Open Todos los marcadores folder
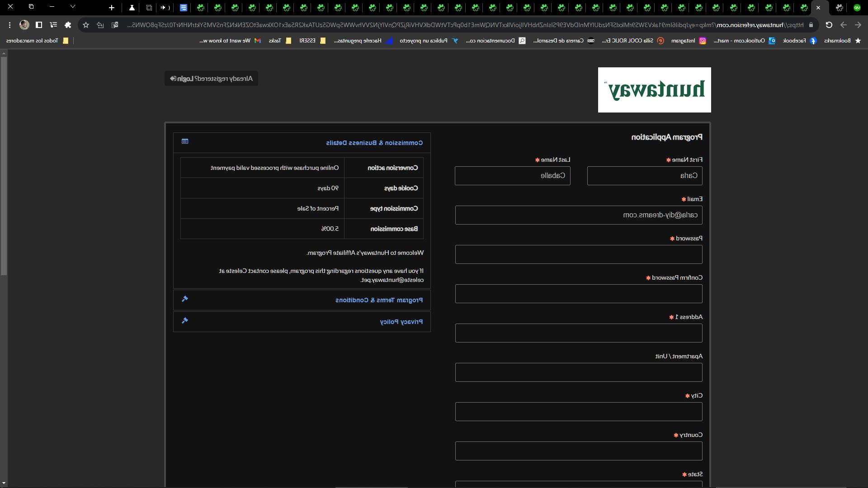868x488 pixels. (37, 41)
